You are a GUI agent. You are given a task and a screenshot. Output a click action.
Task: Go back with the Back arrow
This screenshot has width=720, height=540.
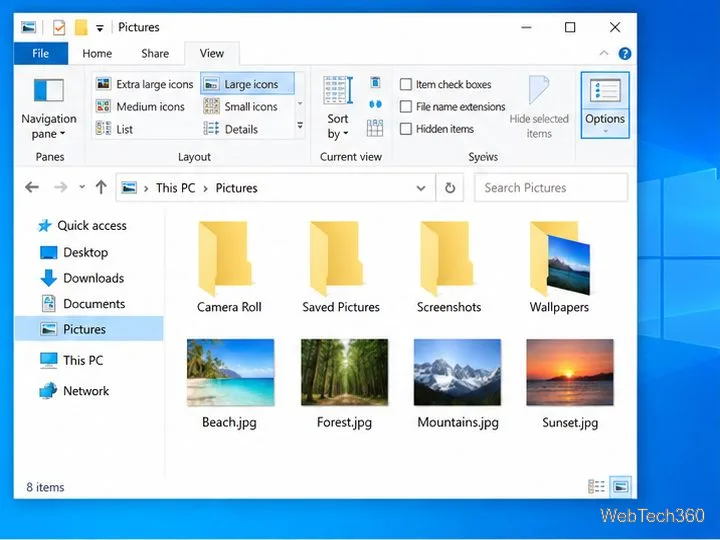32,187
